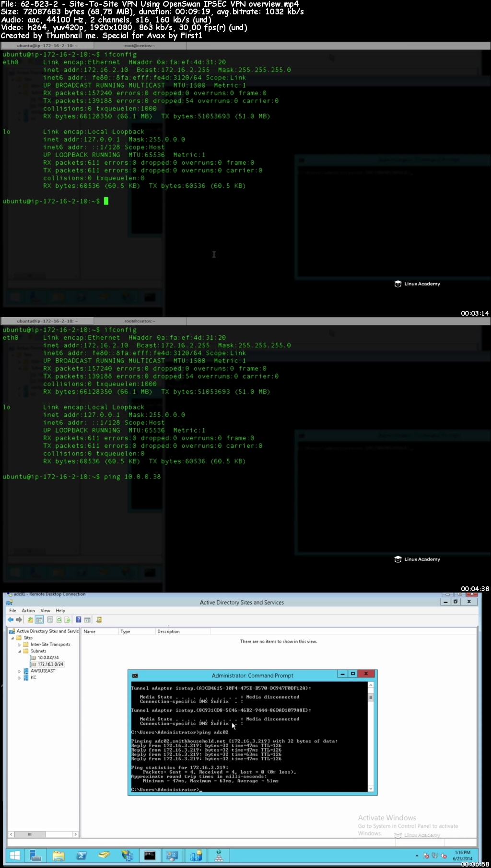The width and height of the screenshot is (491, 868).
Task: Open the taskbar clock showing 1:16 PM
Action: pos(463,856)
